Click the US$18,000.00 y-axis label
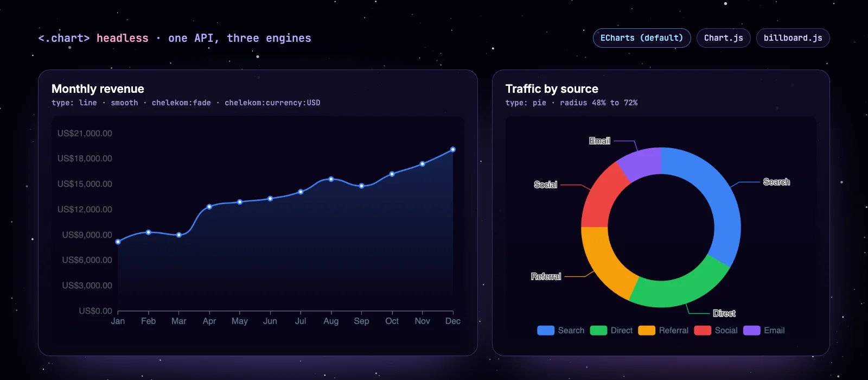 [85, 159]
